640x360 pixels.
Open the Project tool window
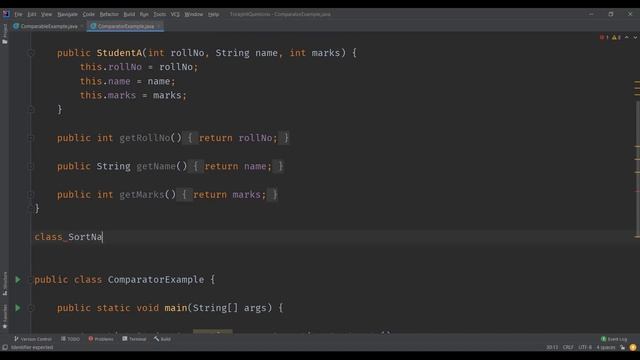[5, 34]
